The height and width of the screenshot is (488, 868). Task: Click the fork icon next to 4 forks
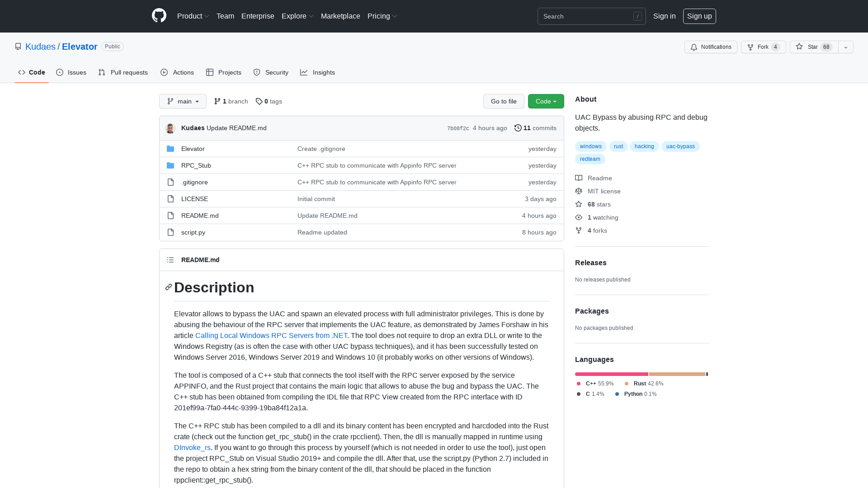[x=579, y=230]
